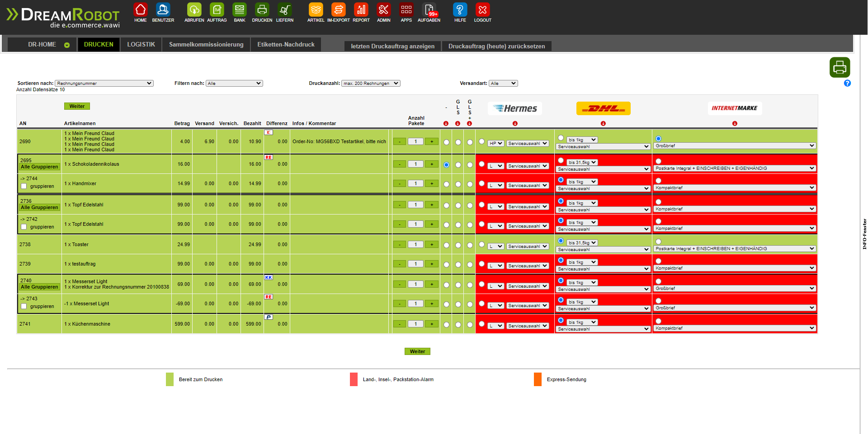Image resolution: width=868 pixels, height=434 pixels.
Task: Open Hermes Serviceauswahl dropdown for order 2741
Action: coord(528,326)
